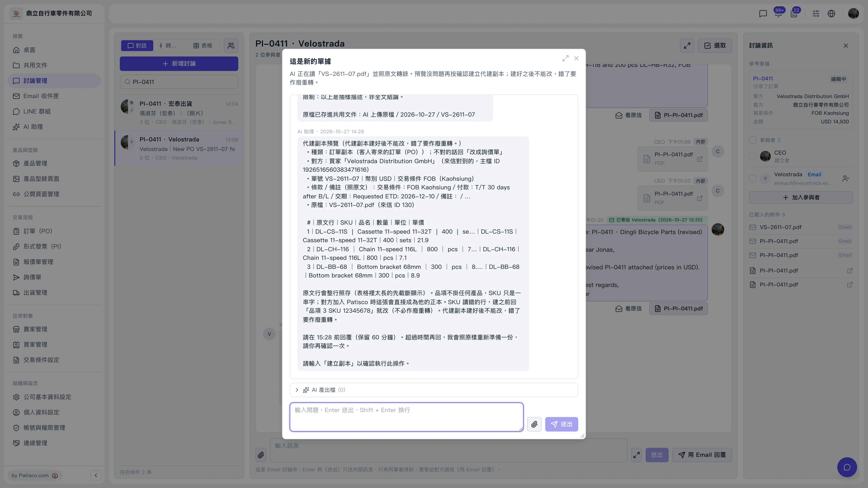Open Email 收件匣 in sidebar
Image resolution: width=868 pixels, height=488 pixels.
(54, 96)
